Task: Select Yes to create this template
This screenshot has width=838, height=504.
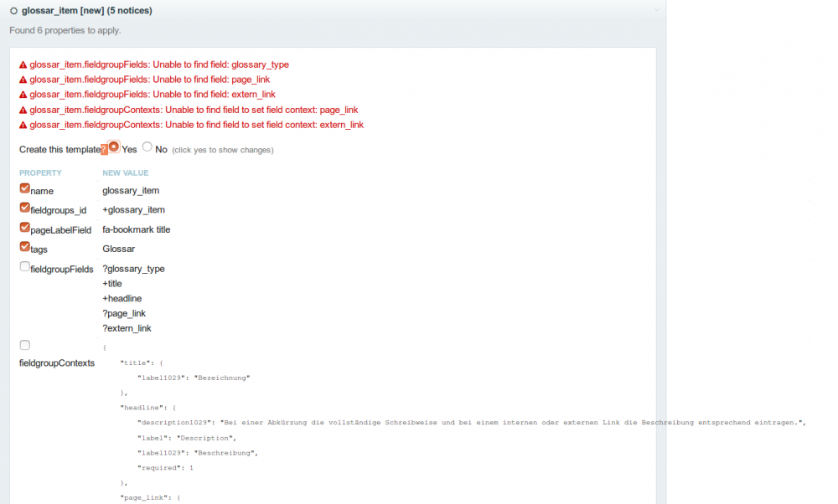Action: (x=114, y=147)
